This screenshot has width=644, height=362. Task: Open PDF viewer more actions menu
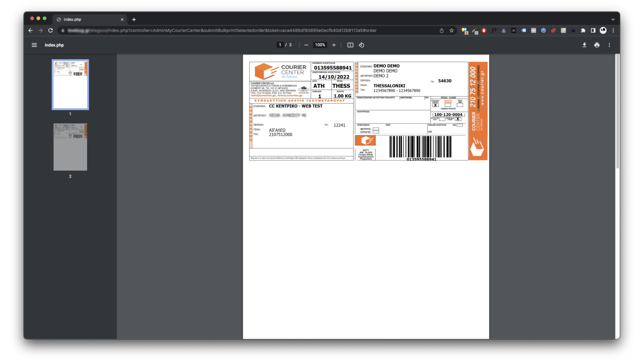609,45
